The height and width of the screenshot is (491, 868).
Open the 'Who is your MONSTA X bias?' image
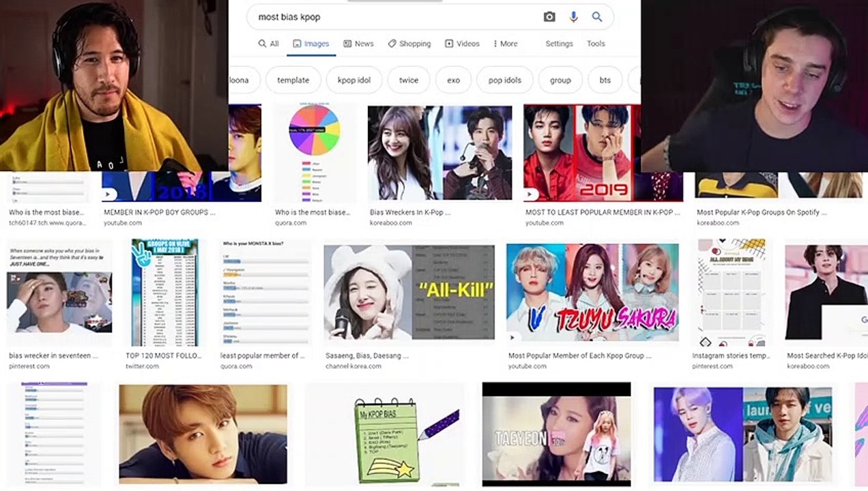pyautogui.click(x=265, y=293)
